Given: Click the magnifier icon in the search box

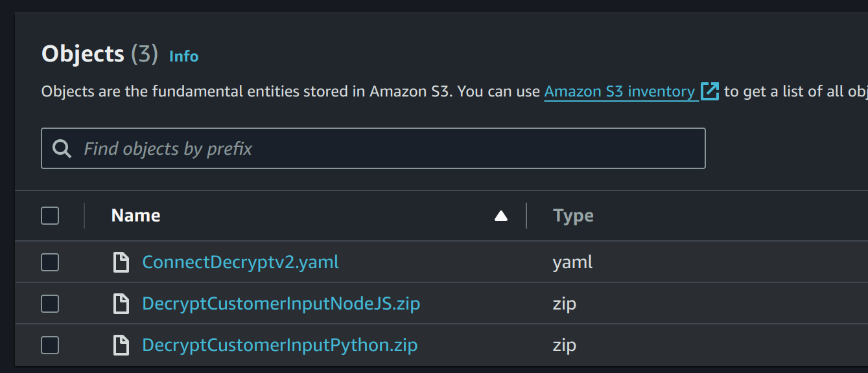Looking at the screenshot, I should pos(62,149).
